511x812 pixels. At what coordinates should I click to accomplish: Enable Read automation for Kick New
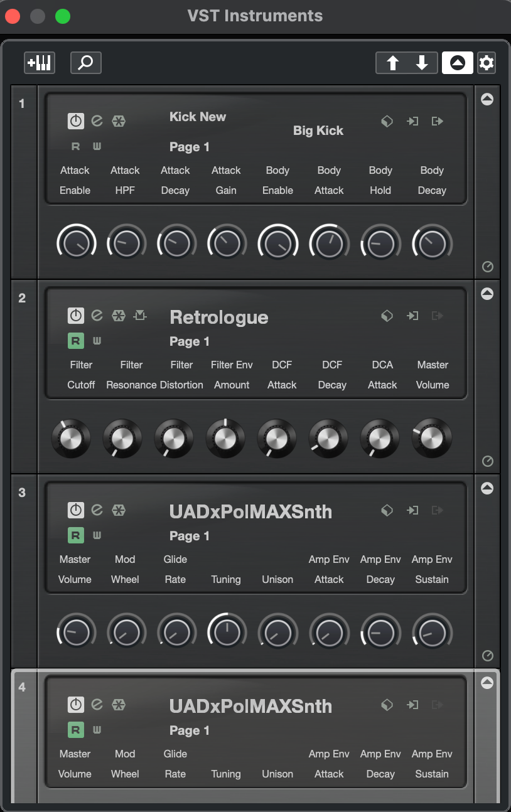click(x=76, y=146)
